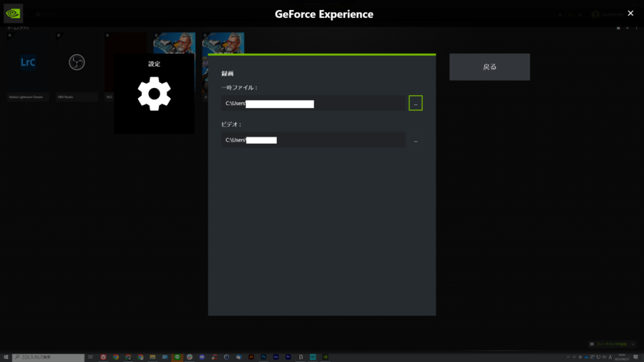The image size is (644, 362).
Task: Open File Explorer from taskbar
Action: coord(152,357)
